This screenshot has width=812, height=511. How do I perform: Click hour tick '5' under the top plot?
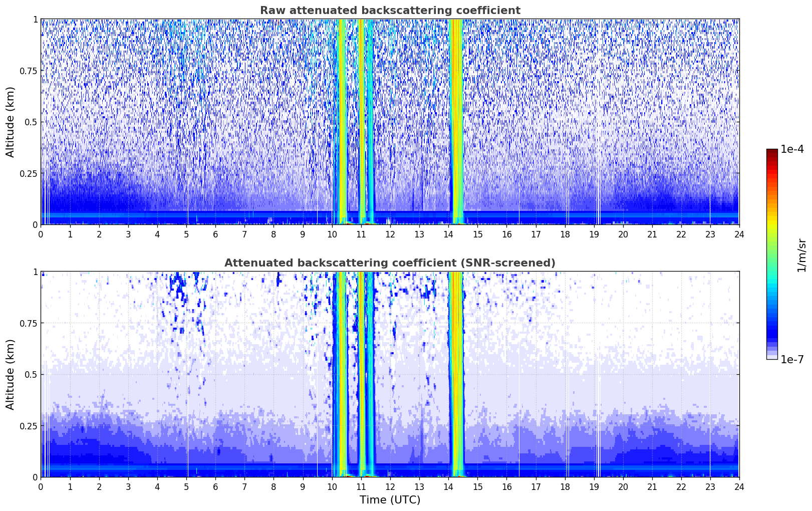click(186, 234)
